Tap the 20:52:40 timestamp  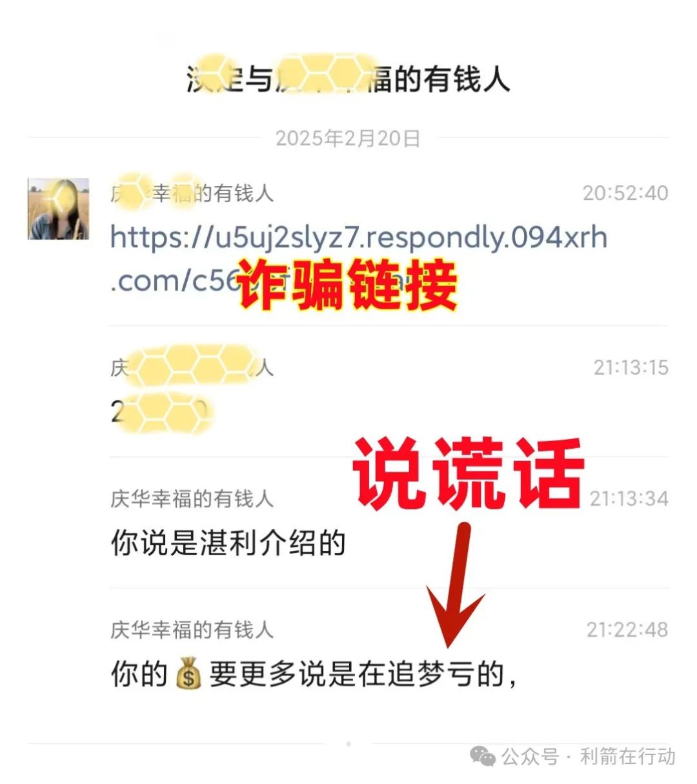[x=625, y=193]
